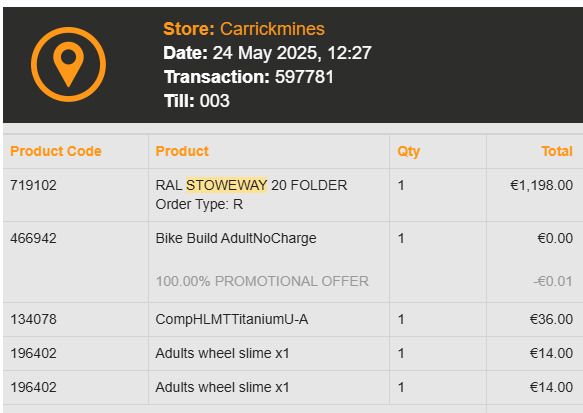Select product code 719102
This screenshot has height=413, width=583.
[33, 185]
